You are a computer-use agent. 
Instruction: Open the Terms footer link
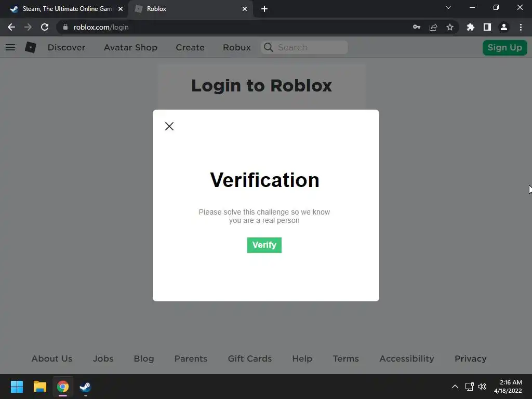coord(345,358)
